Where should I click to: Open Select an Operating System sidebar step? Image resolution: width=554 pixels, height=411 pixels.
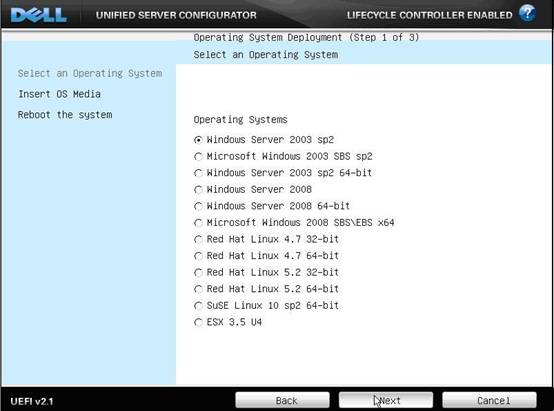tap(90, 74)
